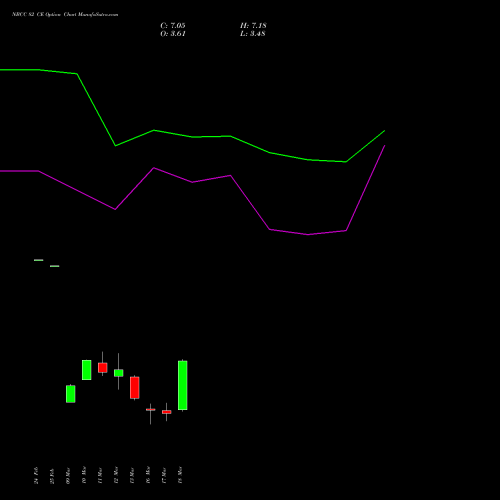Click the 13 Mar date label
This screenshot has width=500, height=500.
[x=132, y=475]
